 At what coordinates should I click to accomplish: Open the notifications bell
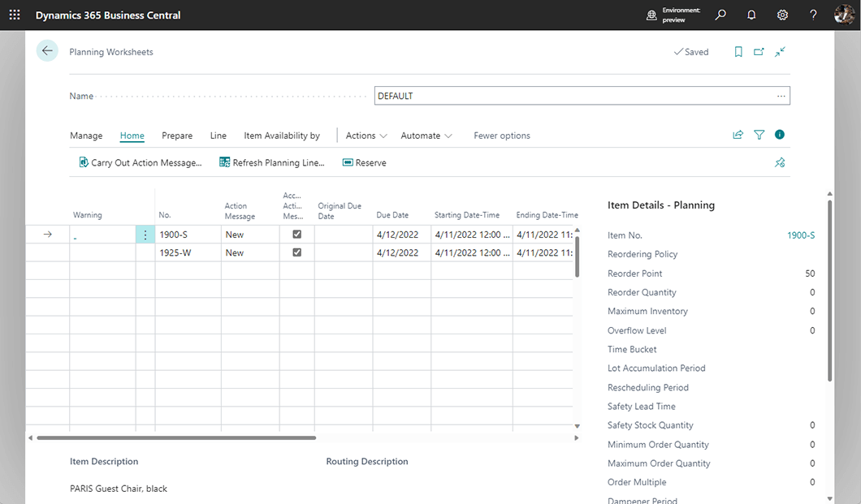[751, 15]
